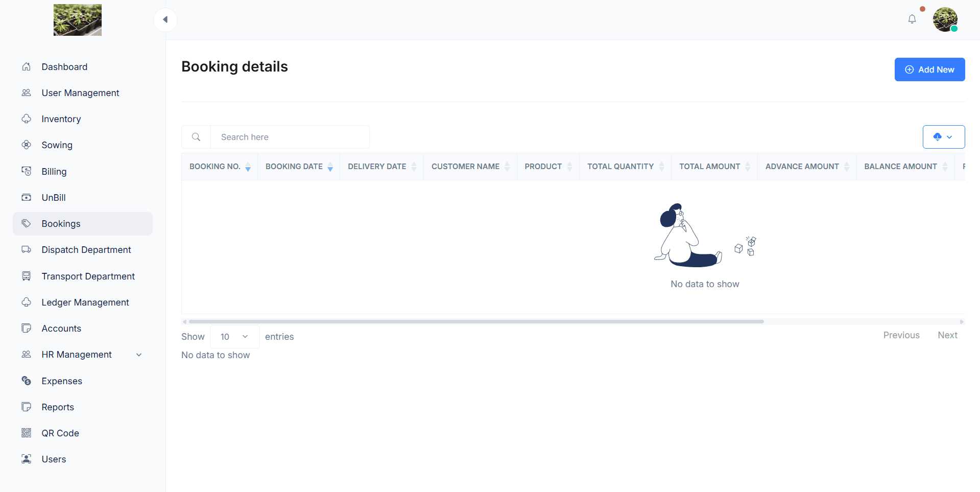Open Ledger Management from sidebar
This screenshot has width=980, height=492.
click(85, 302)
